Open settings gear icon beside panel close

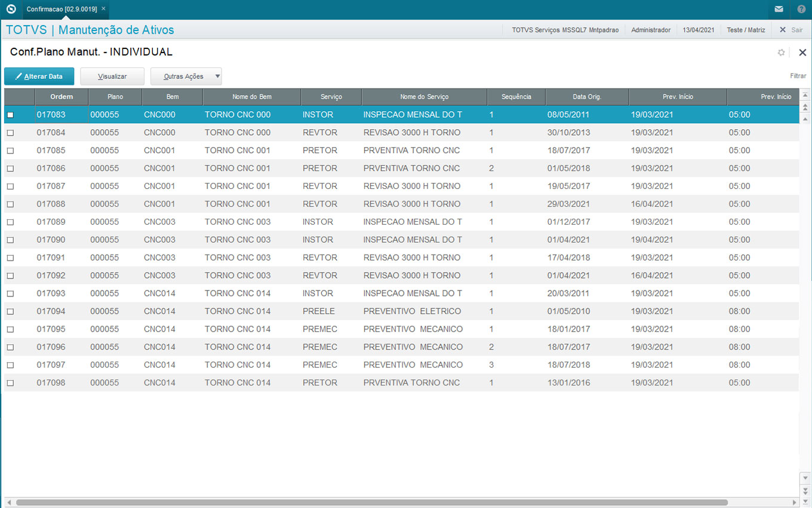[x=781, y=53]
